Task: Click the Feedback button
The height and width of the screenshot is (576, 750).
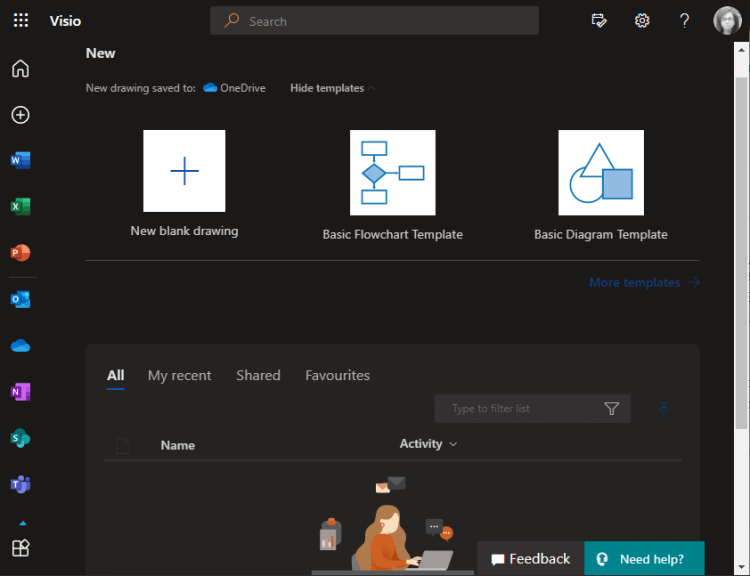Action: [530, 559]
